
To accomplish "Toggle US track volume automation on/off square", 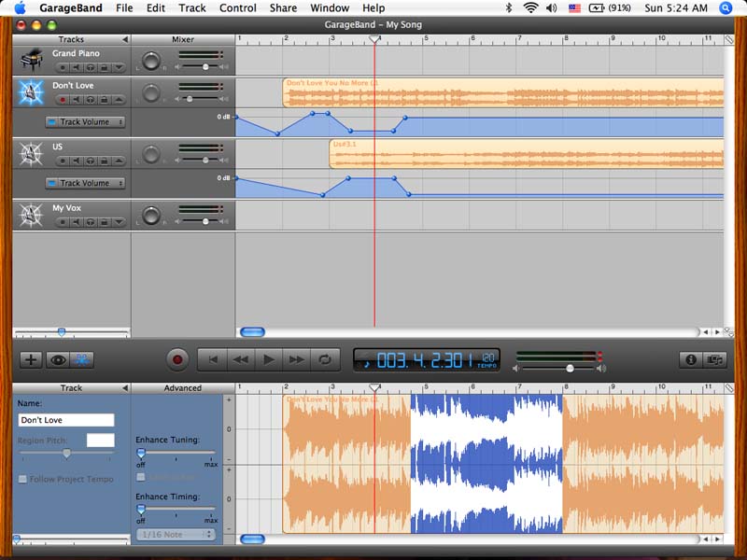I will coord(52,183).
